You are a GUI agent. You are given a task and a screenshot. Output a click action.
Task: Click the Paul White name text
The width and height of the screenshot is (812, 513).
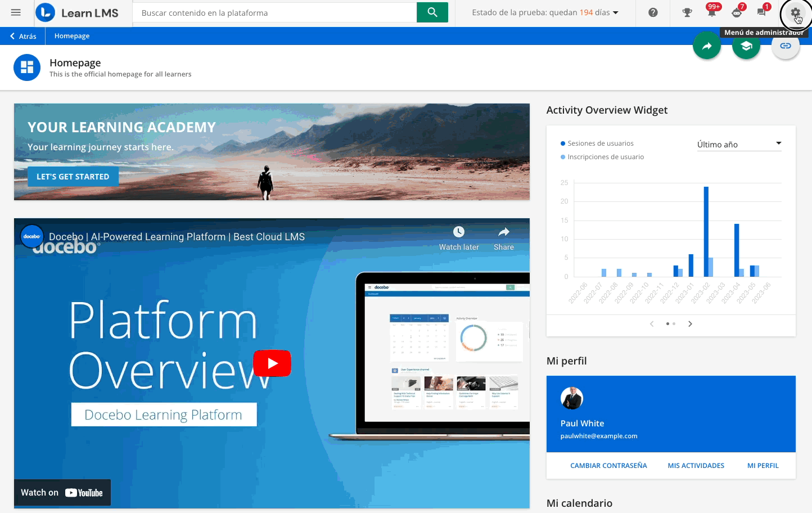[582, 423]
